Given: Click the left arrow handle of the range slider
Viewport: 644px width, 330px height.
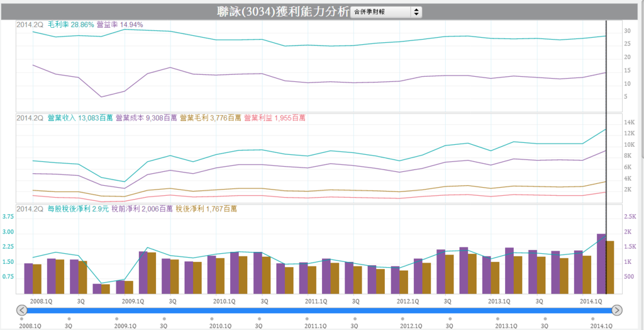Looking at the screenshot, I should (x=22, y=310).
